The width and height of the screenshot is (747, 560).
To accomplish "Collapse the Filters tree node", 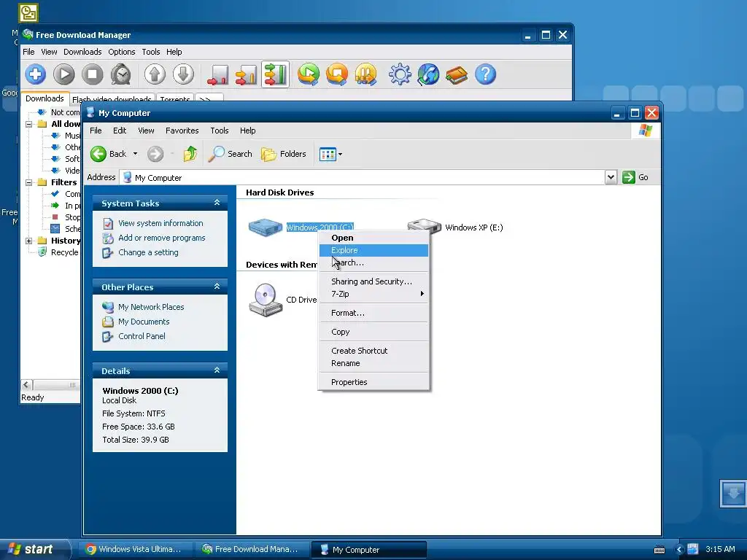I will [28, 182].
